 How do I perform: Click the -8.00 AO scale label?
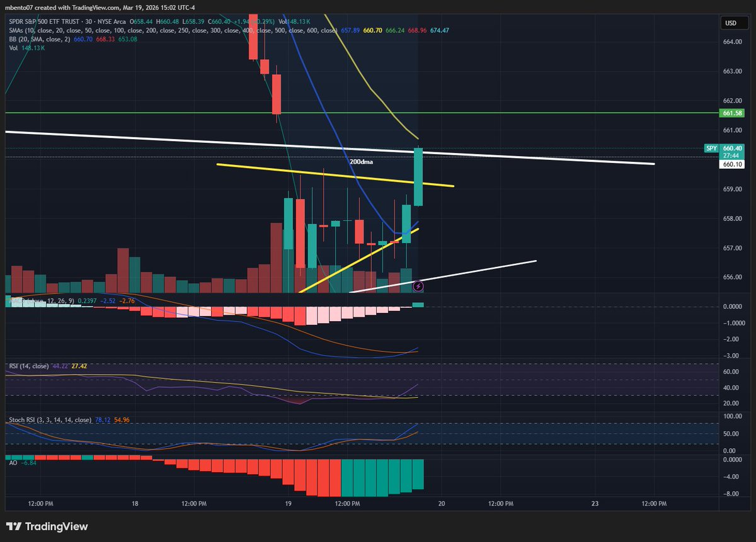pos(731,494)
